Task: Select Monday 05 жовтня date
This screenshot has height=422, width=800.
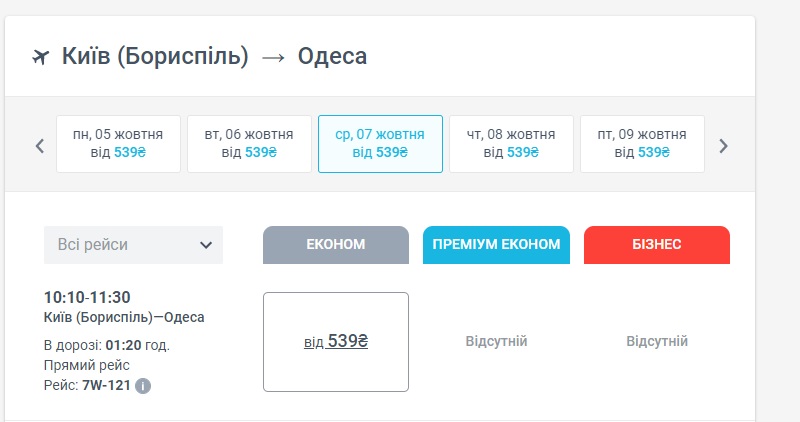Action: click(118, 144)
